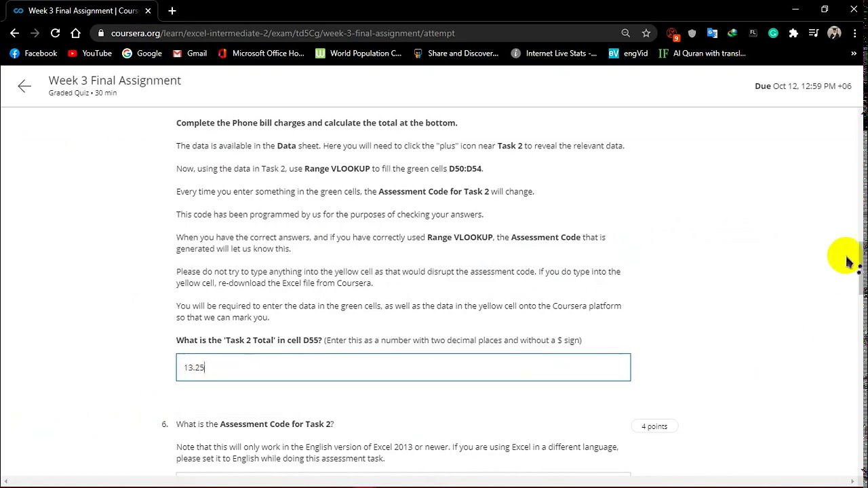Minimize the Chrome window
The width and height of the screenshot is (868, 488).
tap(795, 9)
